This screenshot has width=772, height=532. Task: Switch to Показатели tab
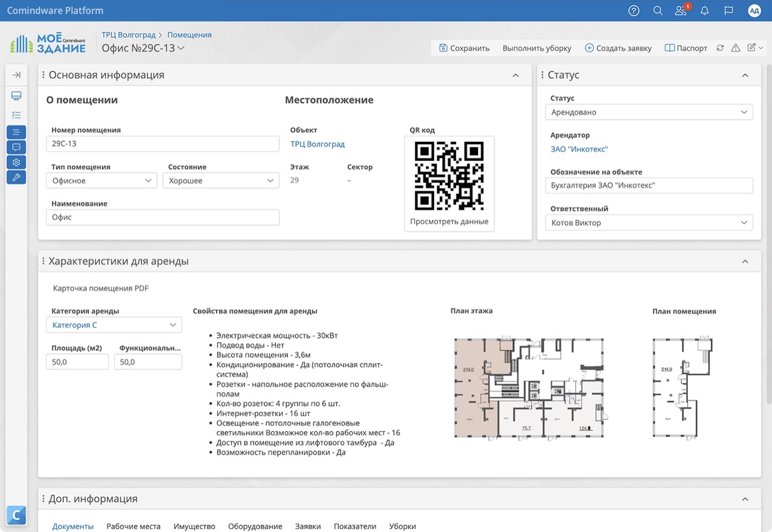(355, 526)
